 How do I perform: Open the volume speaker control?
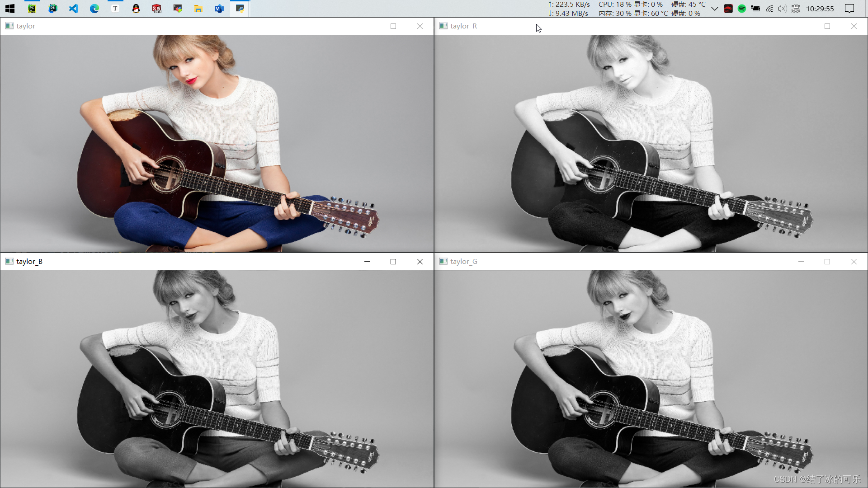coord(782,9)
